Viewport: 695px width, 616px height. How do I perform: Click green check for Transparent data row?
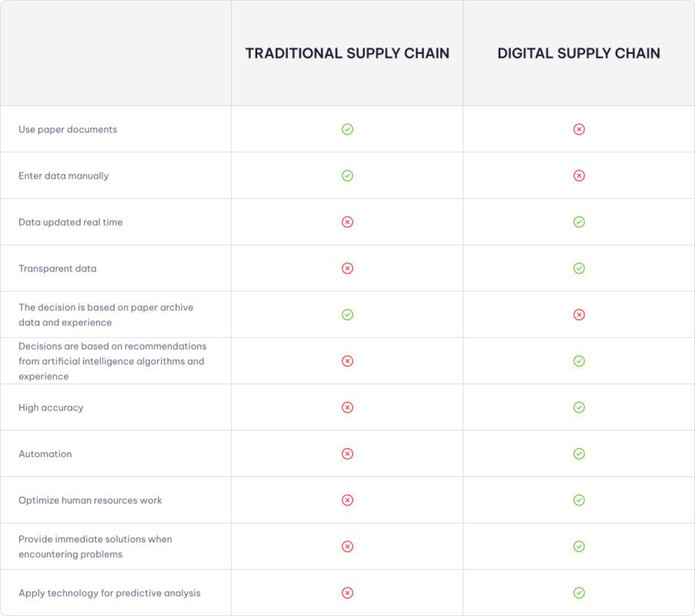[x=579, y=268]
